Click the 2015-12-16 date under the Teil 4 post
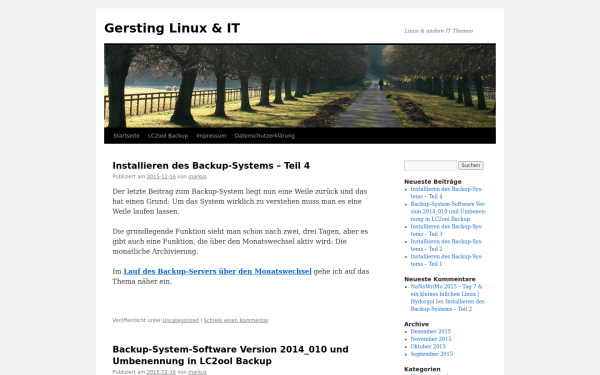600x375 pixels. click(161, 176)
